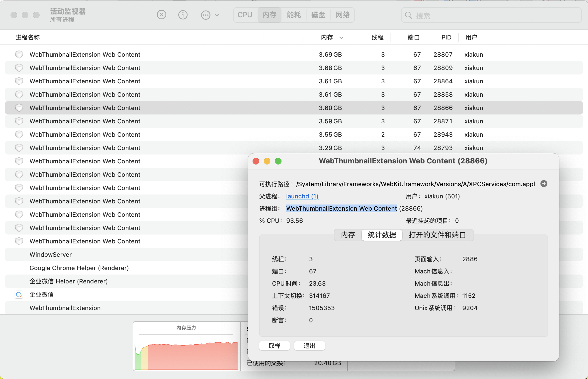Select the WindowServer process row
The image size is (588, 379).
click(51, 255)
